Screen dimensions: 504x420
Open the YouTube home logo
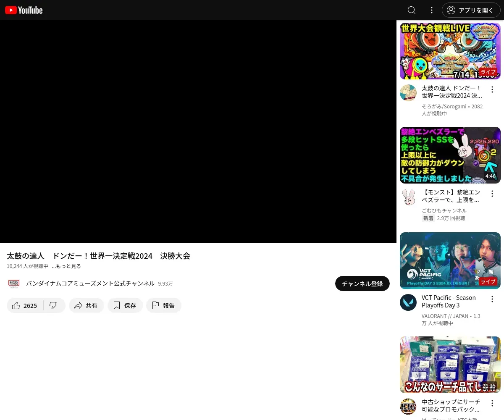click(24, 10)
